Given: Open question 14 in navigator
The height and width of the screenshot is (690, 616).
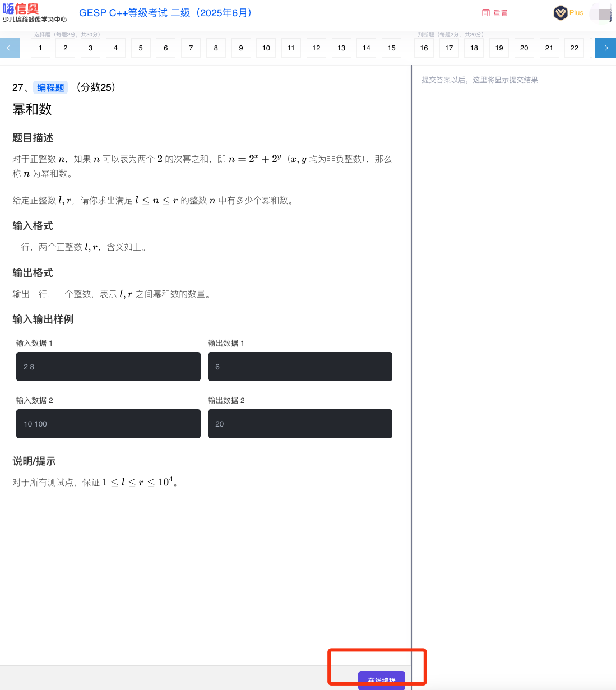Looking at the screenshot, I should click(367, 48).
